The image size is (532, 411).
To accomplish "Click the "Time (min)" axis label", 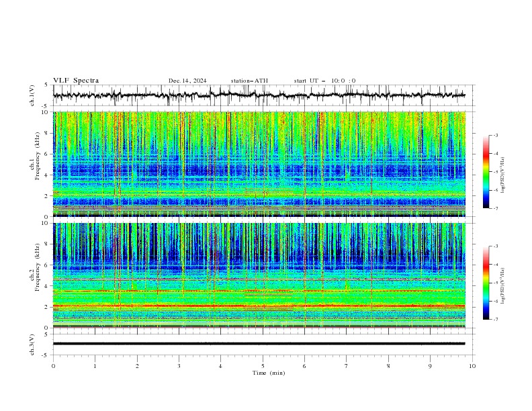I will tap(269, 373).
